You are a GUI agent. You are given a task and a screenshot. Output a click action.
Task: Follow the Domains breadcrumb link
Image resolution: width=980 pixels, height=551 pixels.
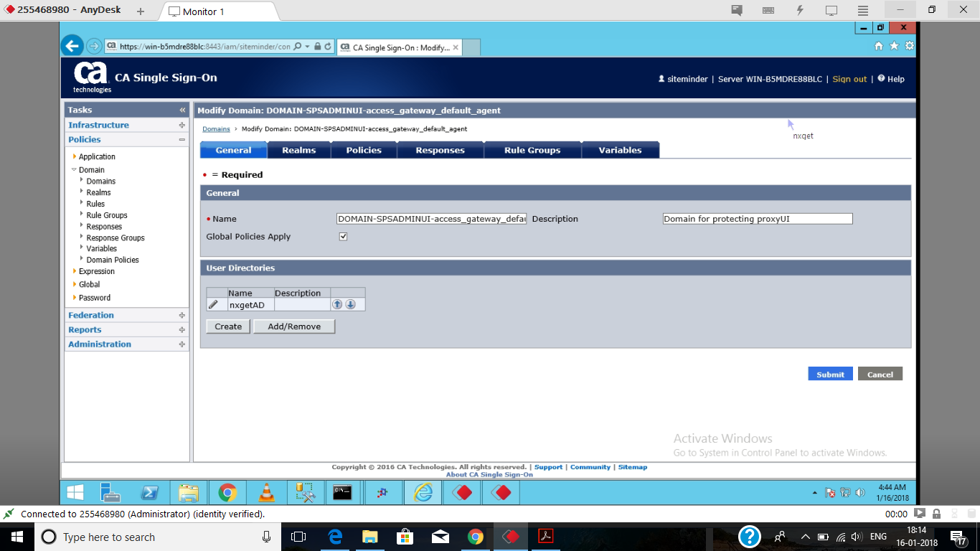[215, 129]
